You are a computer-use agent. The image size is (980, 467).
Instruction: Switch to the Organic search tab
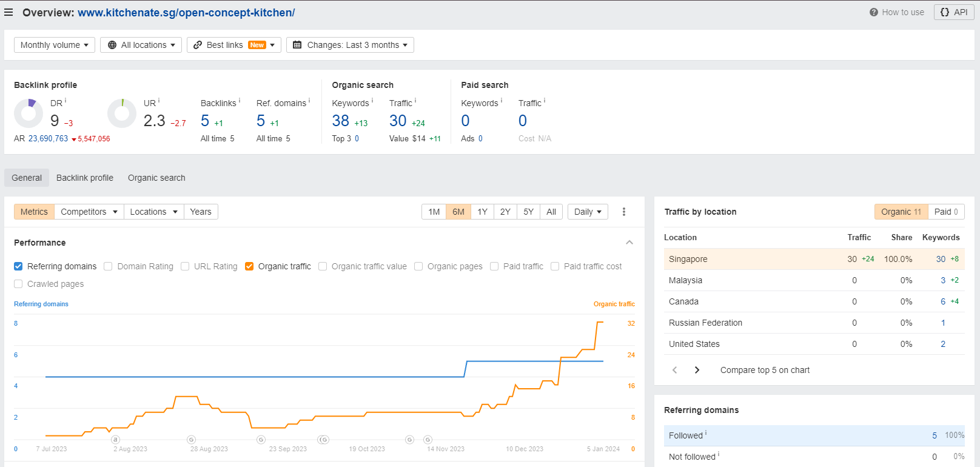click(156, 178)
